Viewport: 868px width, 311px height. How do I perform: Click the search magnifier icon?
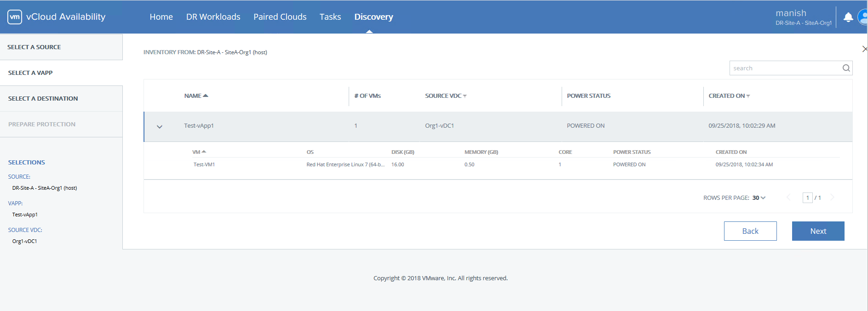pos(846,68)
